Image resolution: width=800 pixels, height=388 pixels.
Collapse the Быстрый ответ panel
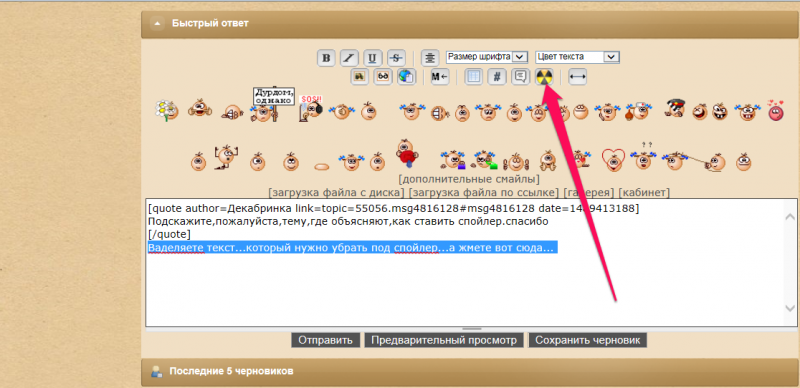(x=158, y=23)
